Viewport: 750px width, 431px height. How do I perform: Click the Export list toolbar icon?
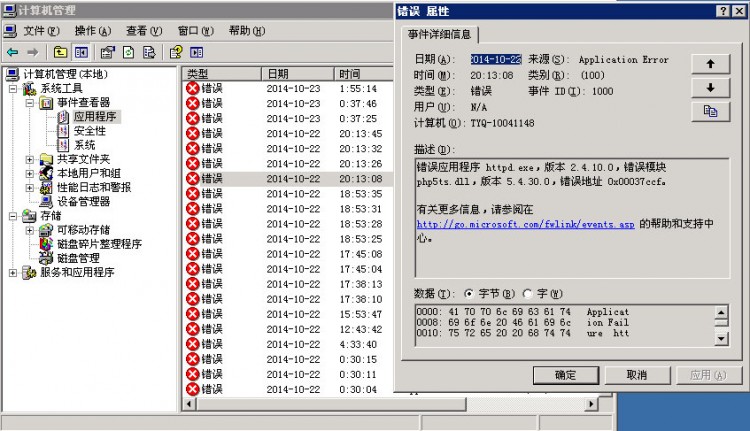pos(149,52)
